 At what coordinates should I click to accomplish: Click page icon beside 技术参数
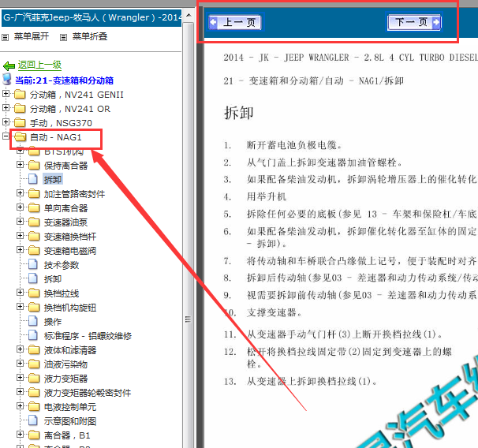pyautogui.click(x=33, y=264)
